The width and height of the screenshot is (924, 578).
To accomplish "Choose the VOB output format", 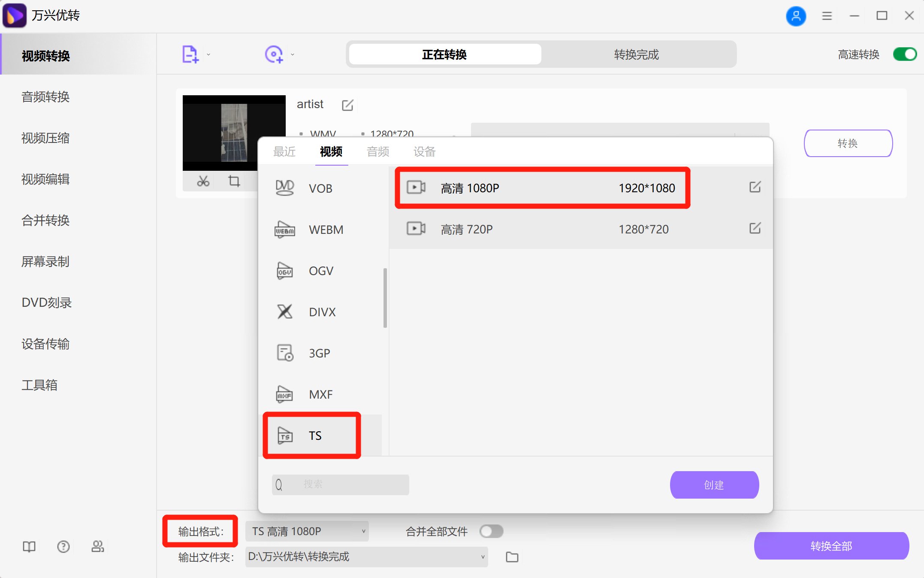I will [320, 188].
